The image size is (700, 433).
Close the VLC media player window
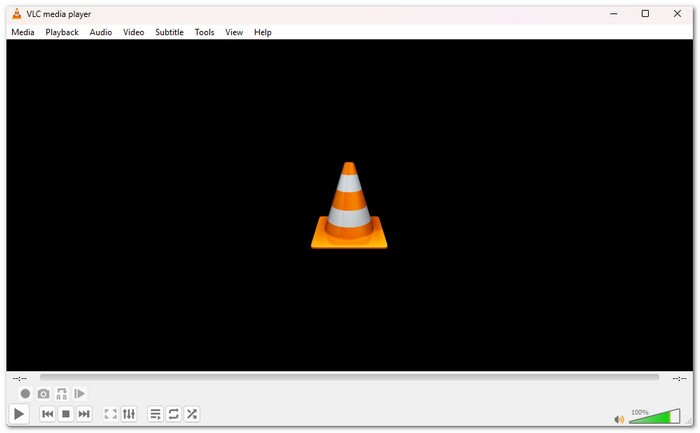(x=677, y=14)
